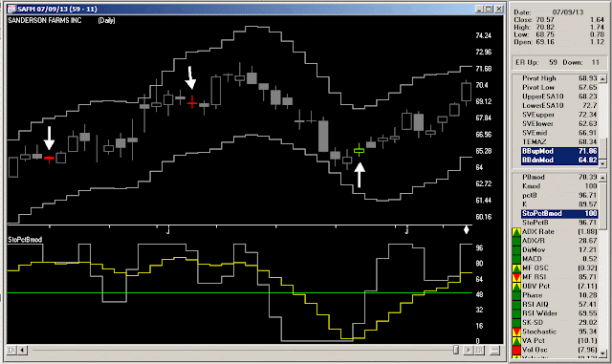
Task: Click the ER Down: 11 reading
Action: (580, 62)
